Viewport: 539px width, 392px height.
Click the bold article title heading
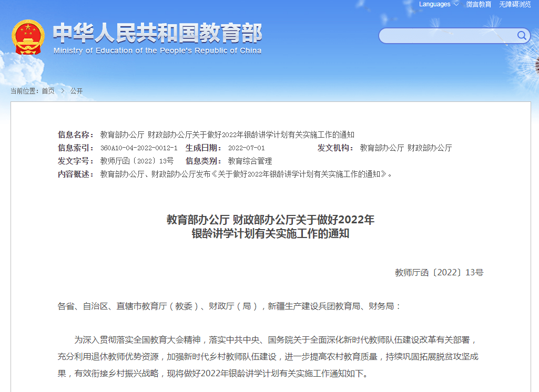270,226
